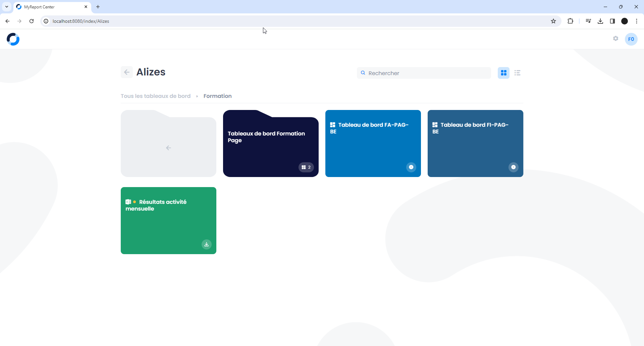Open the settings gear icon
The width and height of the screenshot is (644, 346).
(x=615, y=39)
